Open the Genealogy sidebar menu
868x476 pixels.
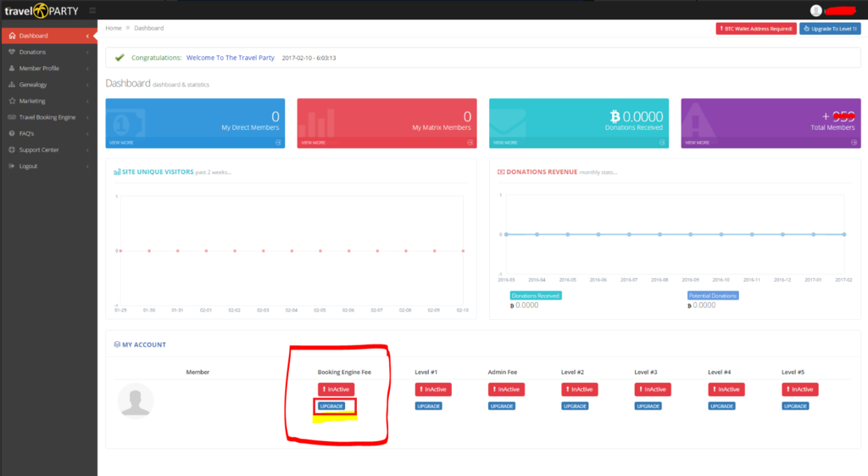click(48, 85)
